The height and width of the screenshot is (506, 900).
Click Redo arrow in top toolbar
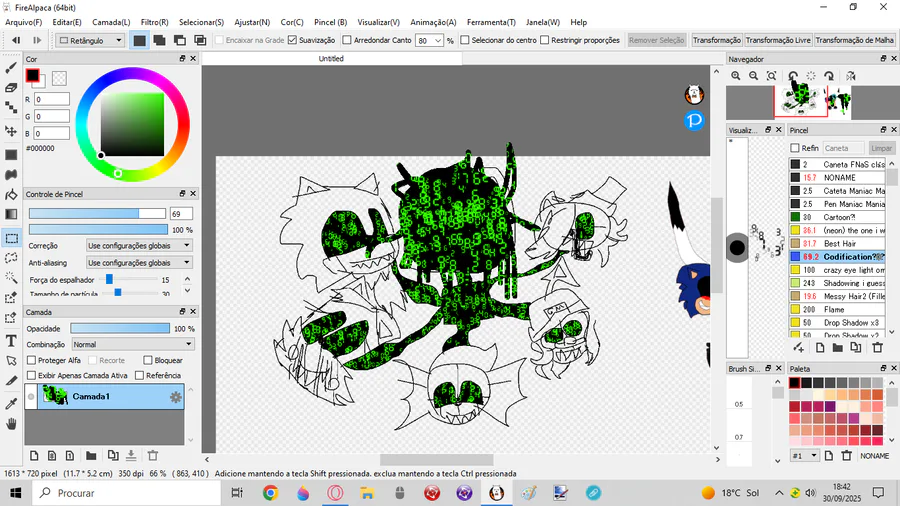click(37, 40)
